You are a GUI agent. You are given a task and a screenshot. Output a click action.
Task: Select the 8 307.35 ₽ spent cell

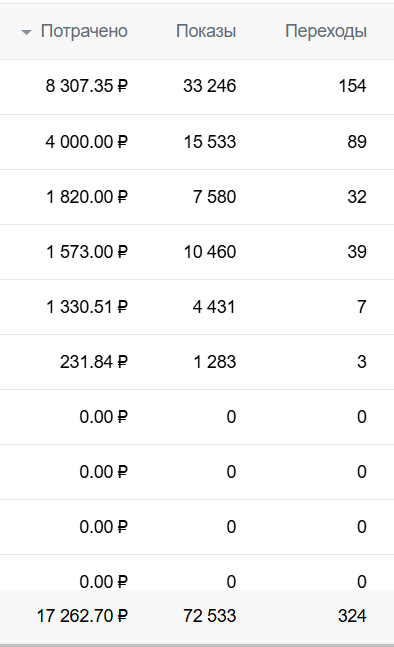pyautogui.click(x=87, y=86)
